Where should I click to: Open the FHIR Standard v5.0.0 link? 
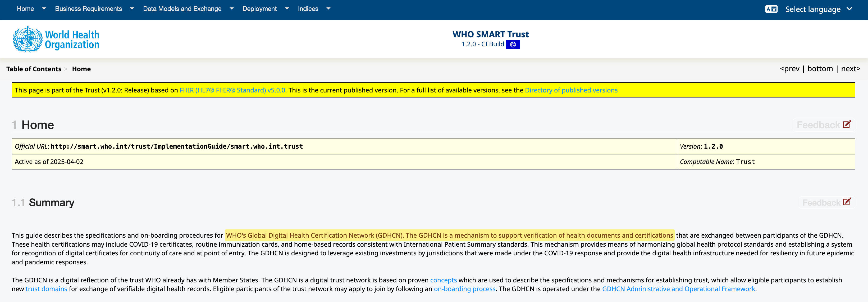(232, 90)
